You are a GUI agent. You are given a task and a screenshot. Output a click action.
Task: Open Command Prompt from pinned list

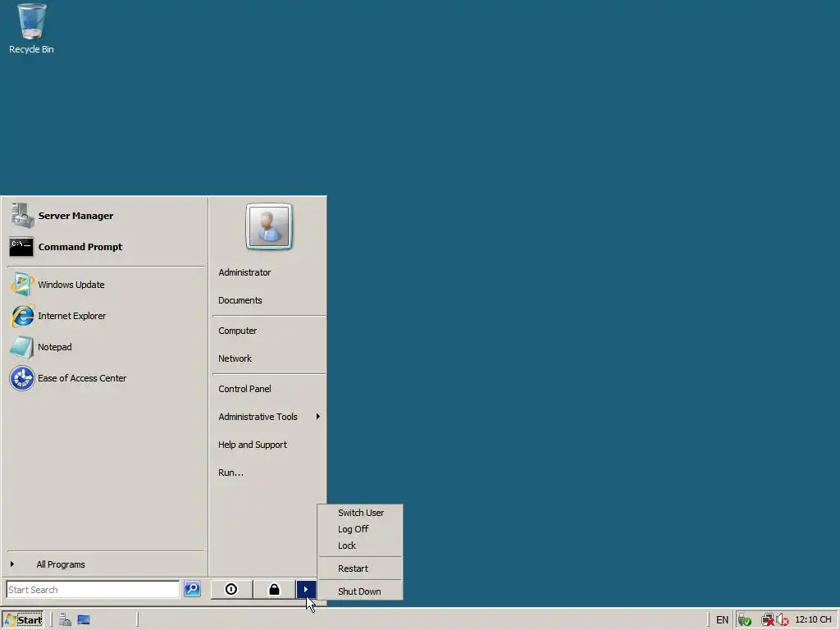[106, 247]
